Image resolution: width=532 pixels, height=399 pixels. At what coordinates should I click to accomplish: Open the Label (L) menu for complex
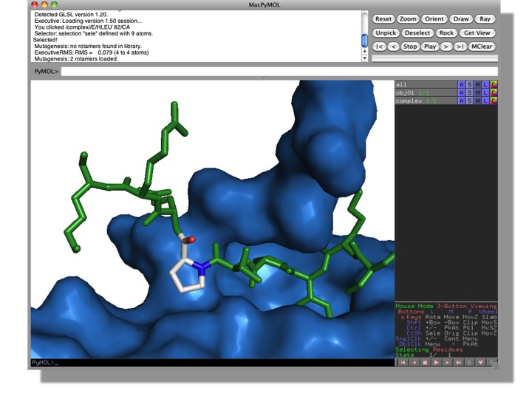486,100
